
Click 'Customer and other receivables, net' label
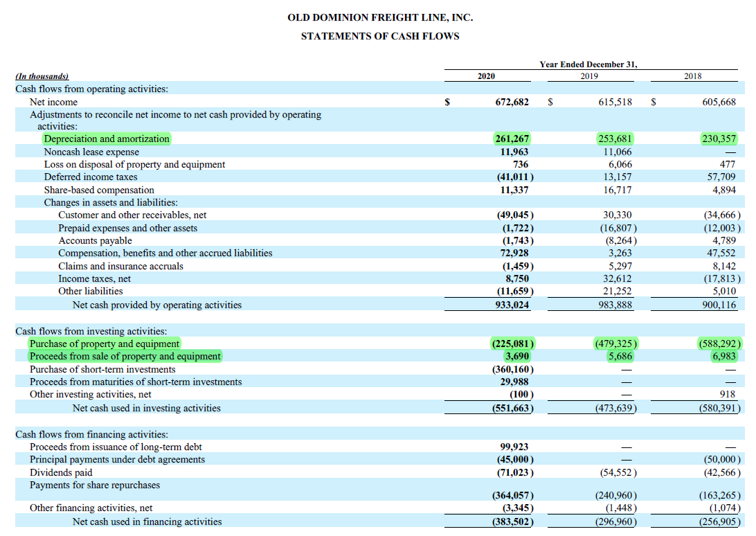(133, 215)
